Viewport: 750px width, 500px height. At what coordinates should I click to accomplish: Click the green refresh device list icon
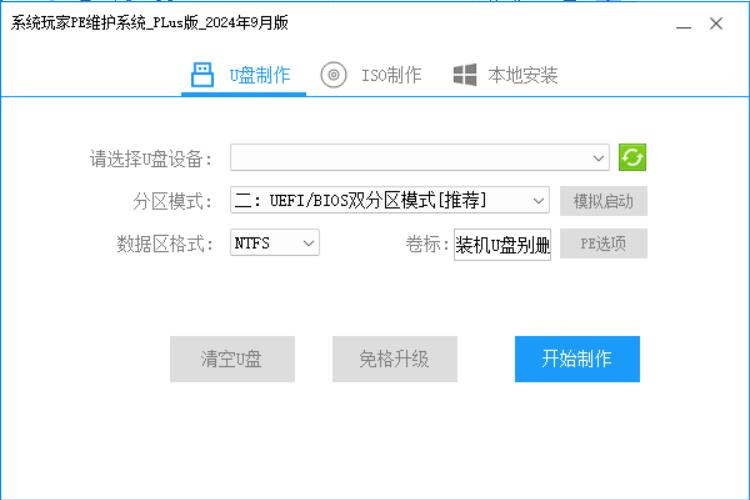click(632, 157)
